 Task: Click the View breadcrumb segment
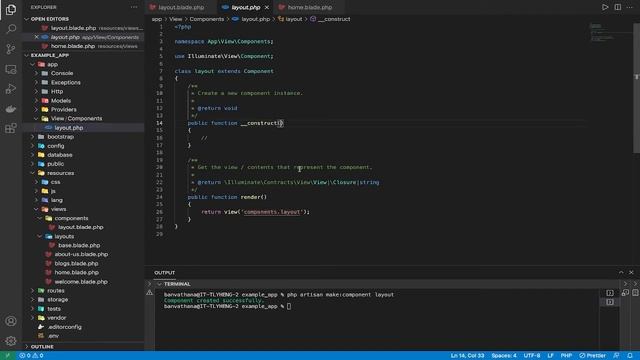[x=176, y=19]
